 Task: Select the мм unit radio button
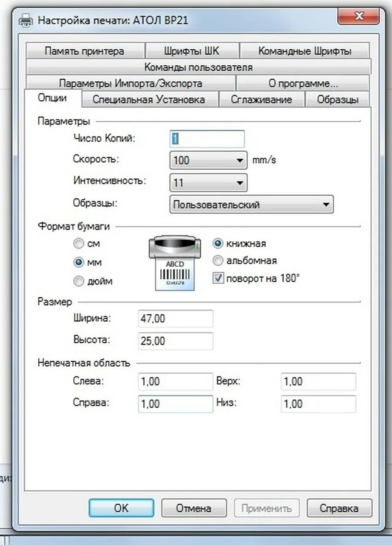[79, 262]
